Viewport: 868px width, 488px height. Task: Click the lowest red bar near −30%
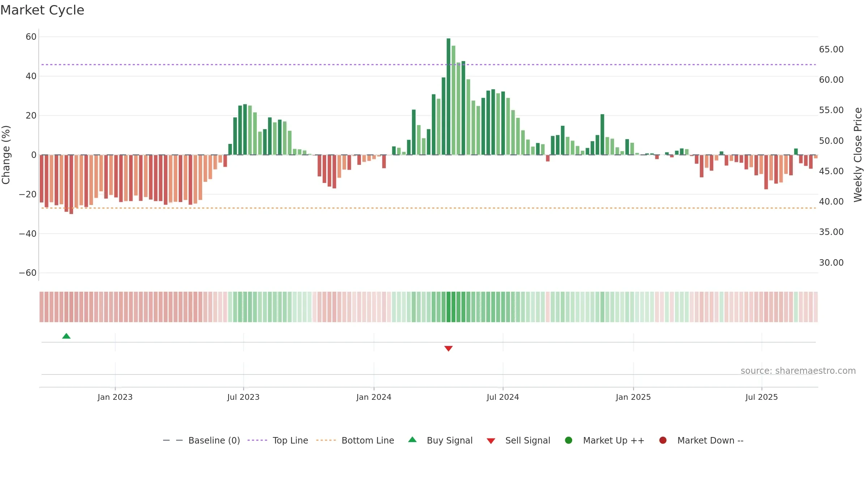coord(71,184)
